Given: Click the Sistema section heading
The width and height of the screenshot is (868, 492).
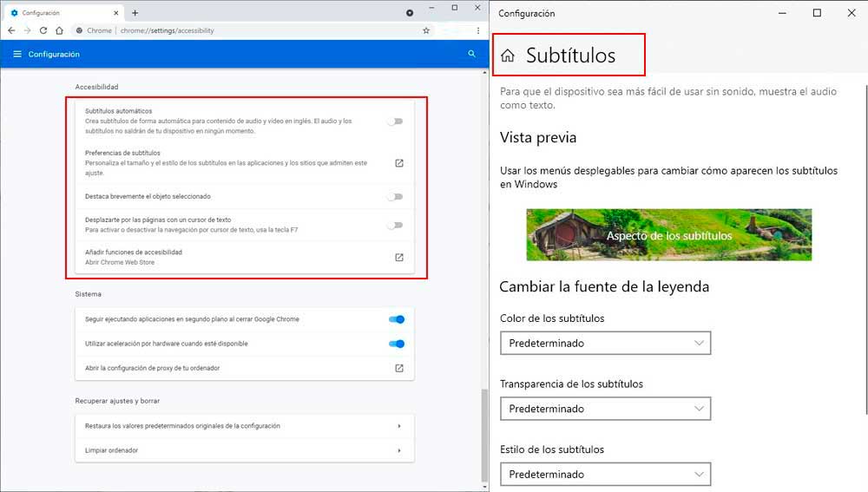Looking at the screenshot, I should point(88,294).
